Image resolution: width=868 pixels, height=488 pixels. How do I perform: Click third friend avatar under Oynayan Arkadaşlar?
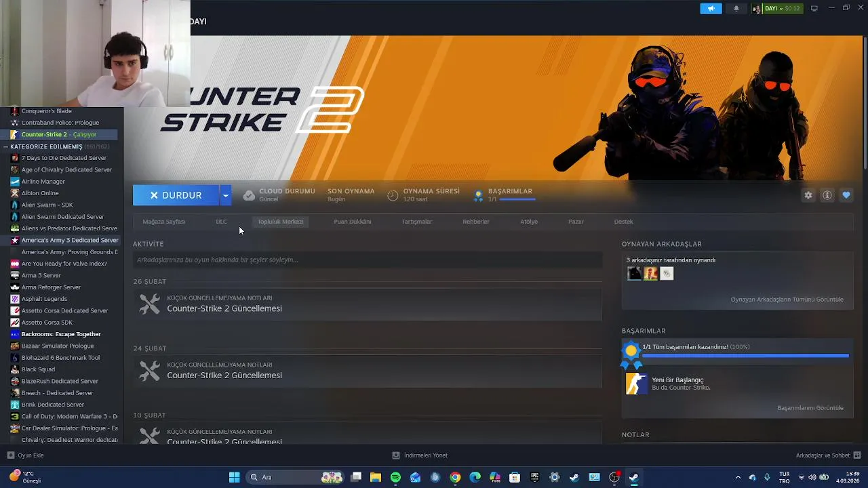[667, 274]
